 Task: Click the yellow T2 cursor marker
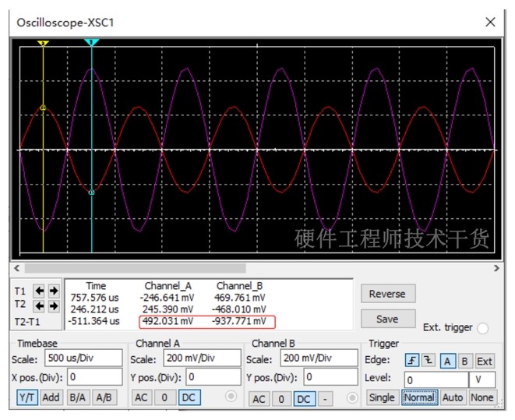[43, 43]
